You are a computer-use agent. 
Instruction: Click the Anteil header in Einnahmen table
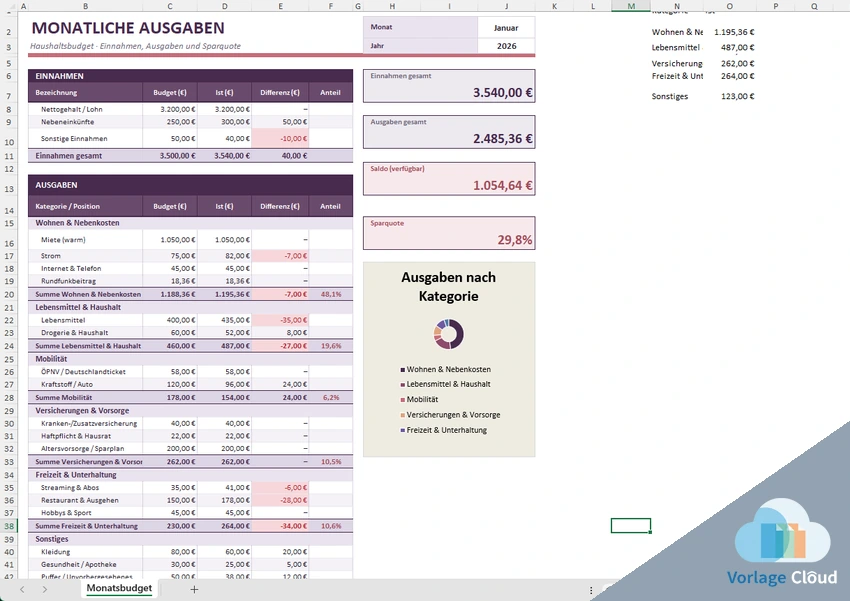coord(331,93)
